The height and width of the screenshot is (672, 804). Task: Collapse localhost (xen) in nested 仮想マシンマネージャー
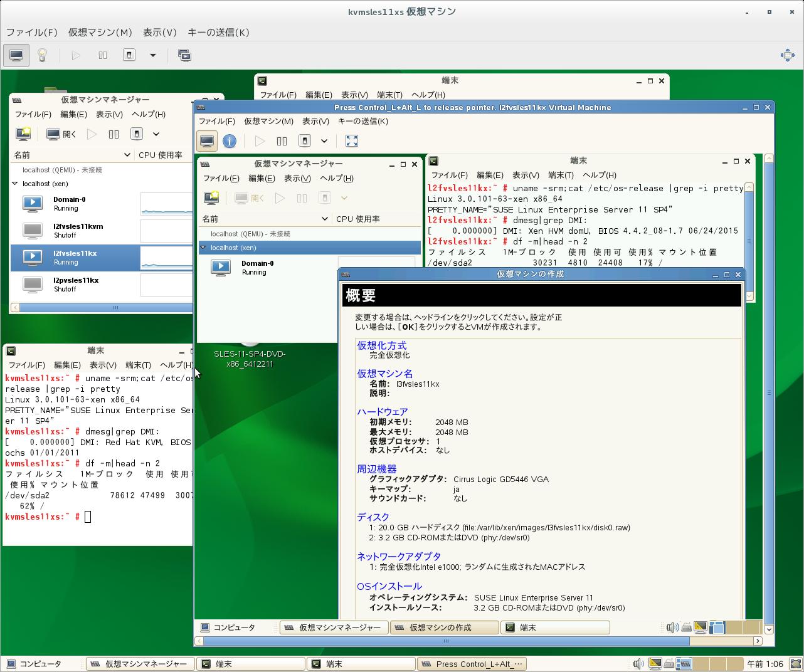[203, 248]
